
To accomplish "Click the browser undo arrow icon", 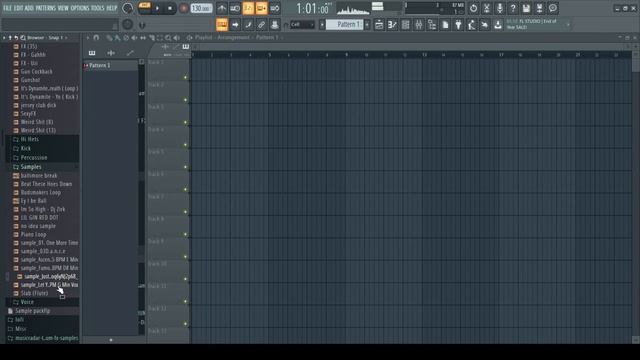I will point(16,38).
